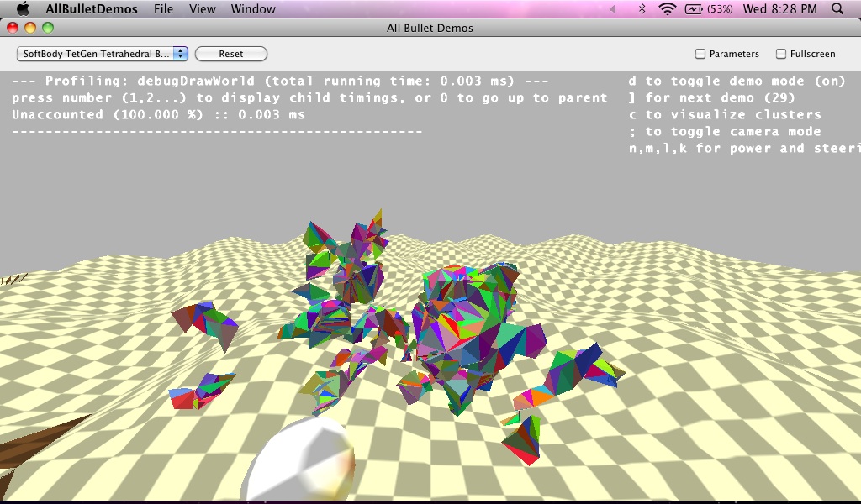The height and width of the screenshot is (504, 861).
Task: Close the All Bullet Demos window
Action: pos(13,28)
